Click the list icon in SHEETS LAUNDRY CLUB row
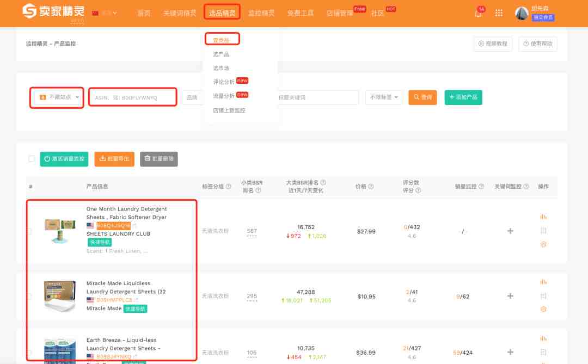This screenshot has height=364, width=588. click(543, 231)
